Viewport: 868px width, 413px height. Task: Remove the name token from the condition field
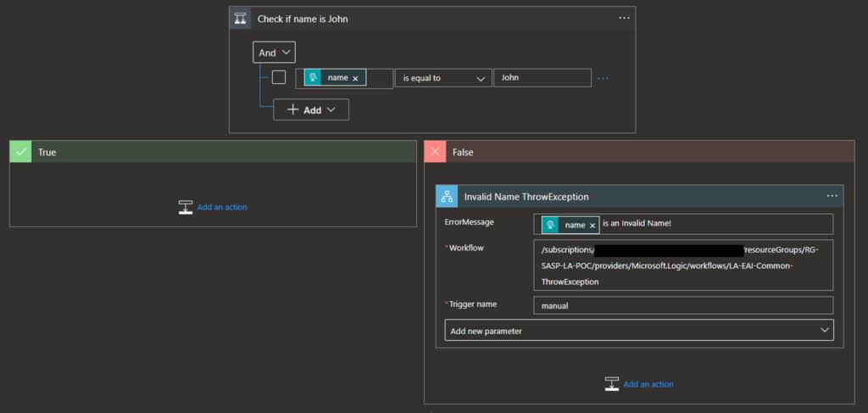click(355, 78)
